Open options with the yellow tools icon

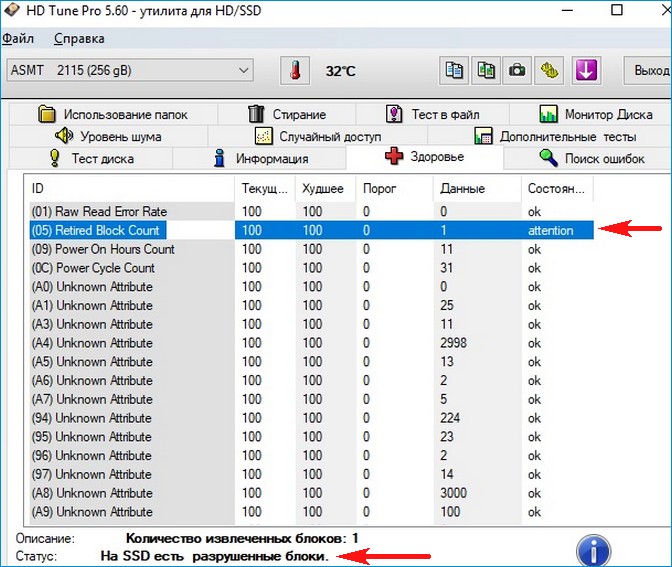548,71
